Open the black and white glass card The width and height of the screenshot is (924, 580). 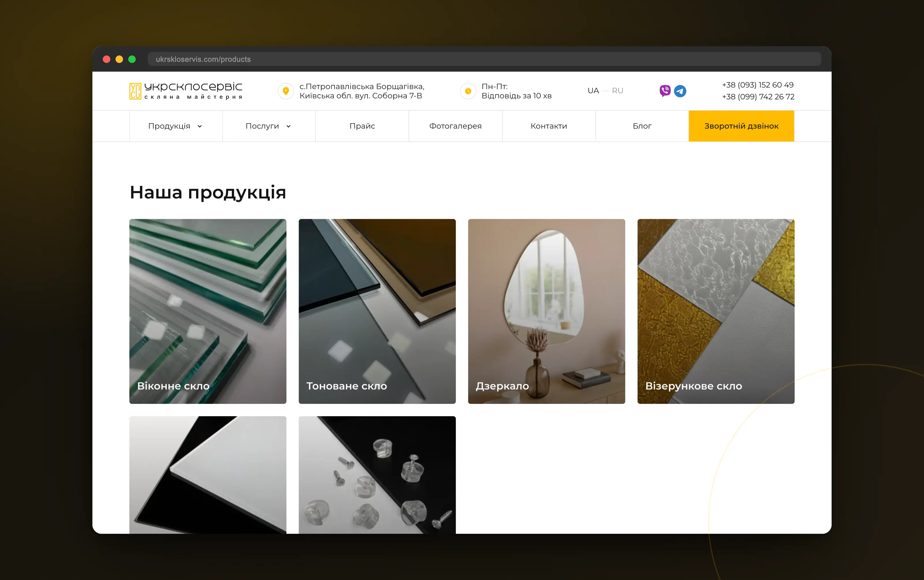(x=208, y=475)
